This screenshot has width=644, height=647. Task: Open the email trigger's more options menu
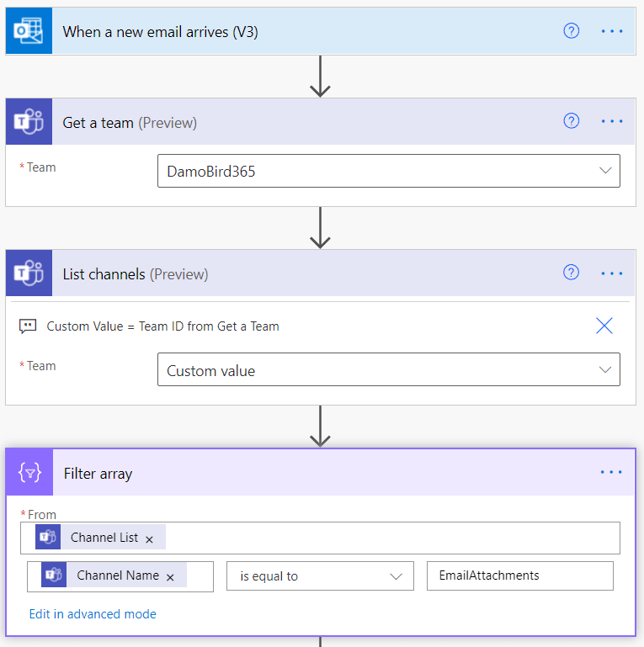coord(612,31)
